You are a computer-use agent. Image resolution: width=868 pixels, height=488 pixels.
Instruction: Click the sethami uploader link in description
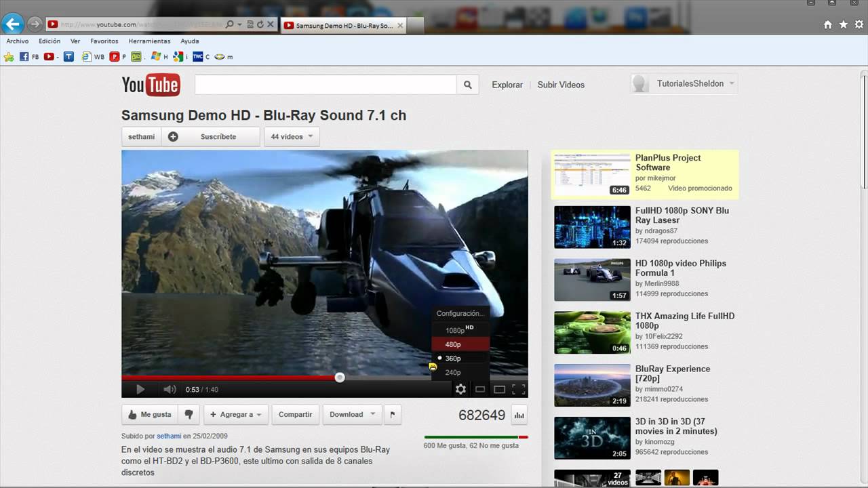tap(169, 436)
